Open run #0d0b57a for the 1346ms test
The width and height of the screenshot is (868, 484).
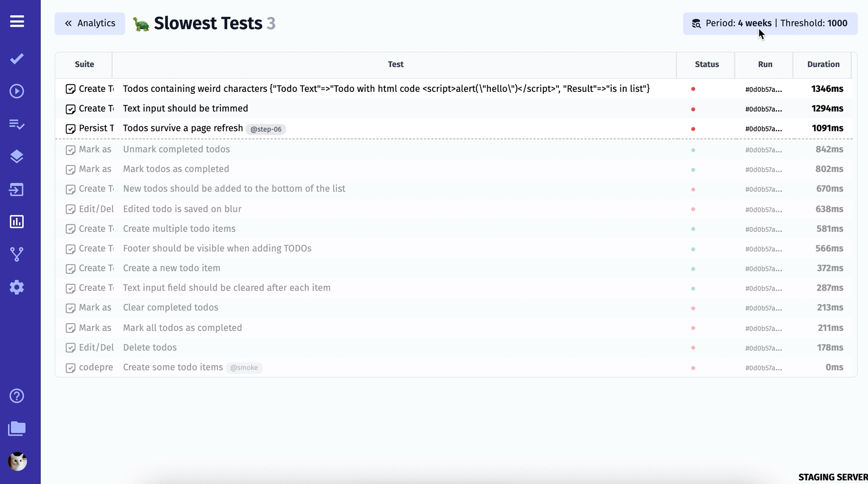click(764, 89)
